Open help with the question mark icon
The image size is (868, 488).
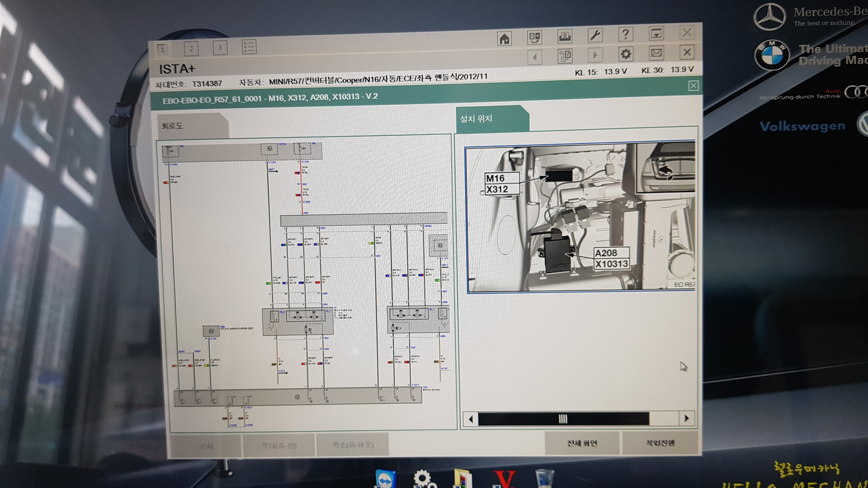pyautogui.click(x=625, y=34)
